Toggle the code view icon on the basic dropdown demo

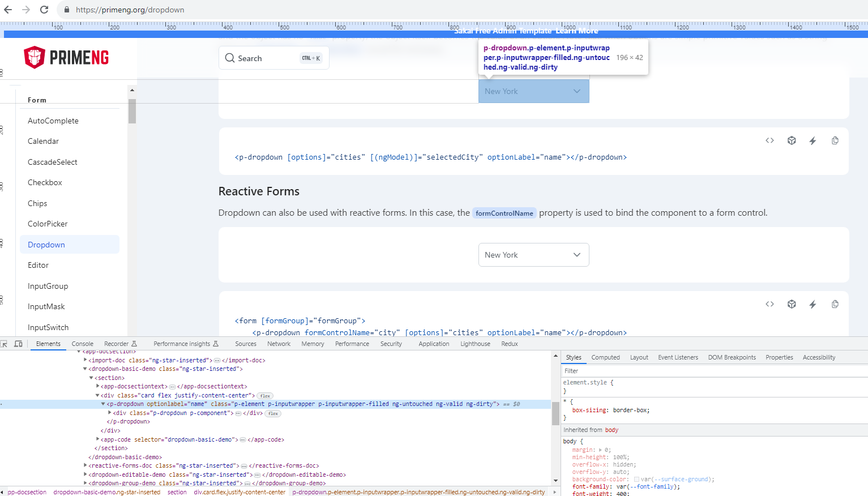tap(769, 140)
